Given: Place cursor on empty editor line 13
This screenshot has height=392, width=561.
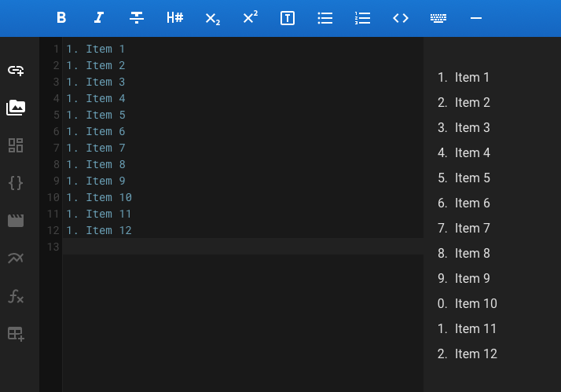Looking at the screenshot, I should (243, 247).
